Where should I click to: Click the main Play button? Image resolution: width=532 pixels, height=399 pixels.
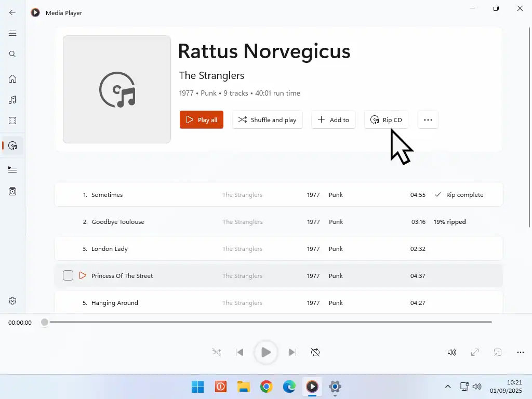coord(266,352)
